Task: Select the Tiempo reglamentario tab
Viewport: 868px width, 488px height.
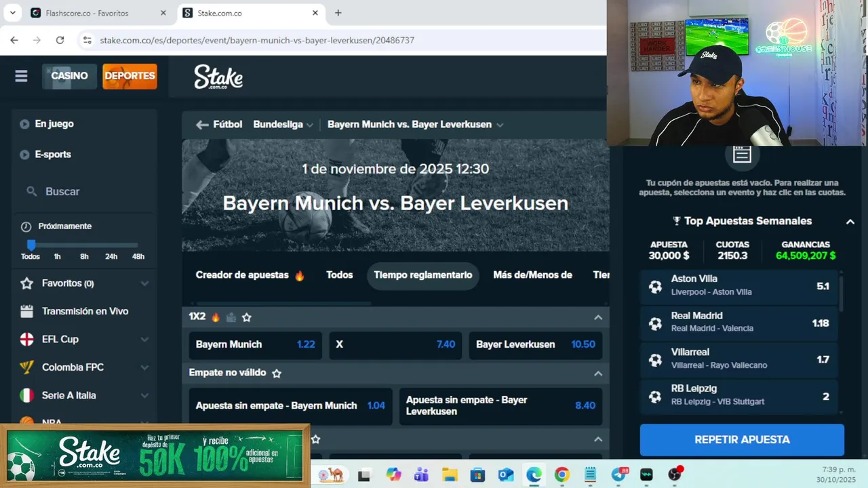Action: (x=423, y=275)
